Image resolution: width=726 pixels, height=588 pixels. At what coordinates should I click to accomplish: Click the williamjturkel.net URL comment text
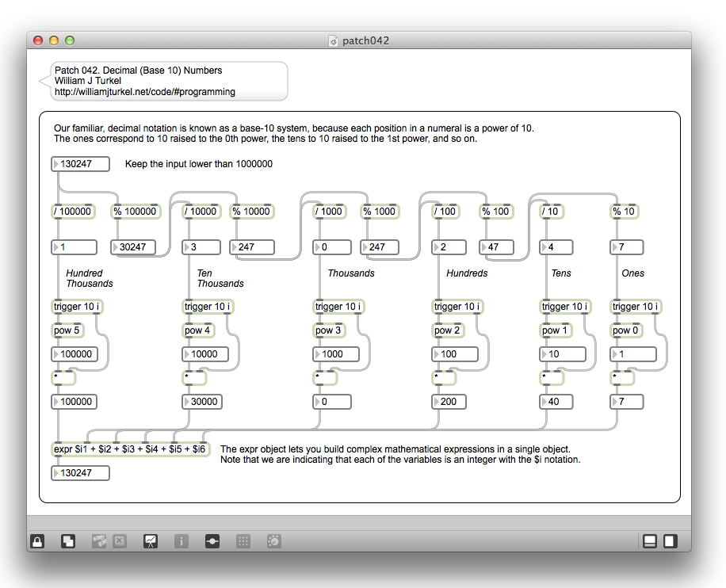(x=145, y=92)
